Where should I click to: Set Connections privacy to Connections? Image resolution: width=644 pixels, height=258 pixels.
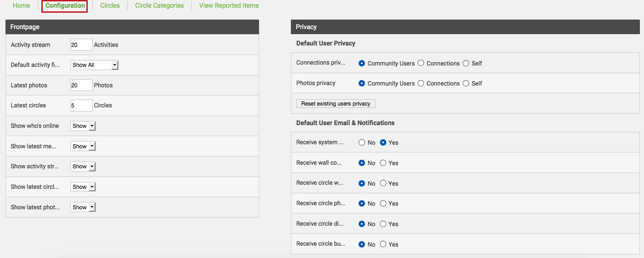click(421, 63)
